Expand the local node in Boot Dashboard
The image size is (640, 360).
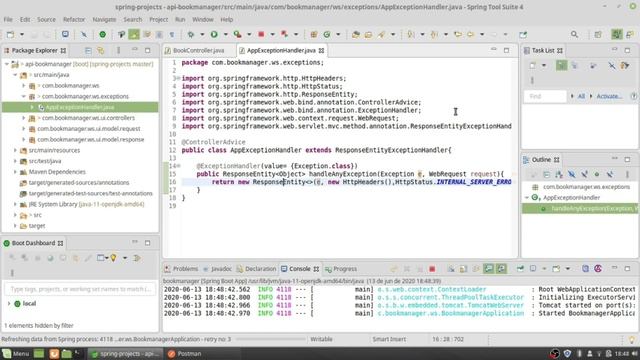[x=9, y=304]
